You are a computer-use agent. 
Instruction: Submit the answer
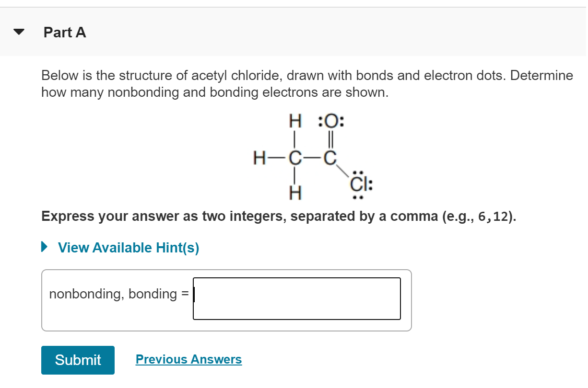[77, 360]
